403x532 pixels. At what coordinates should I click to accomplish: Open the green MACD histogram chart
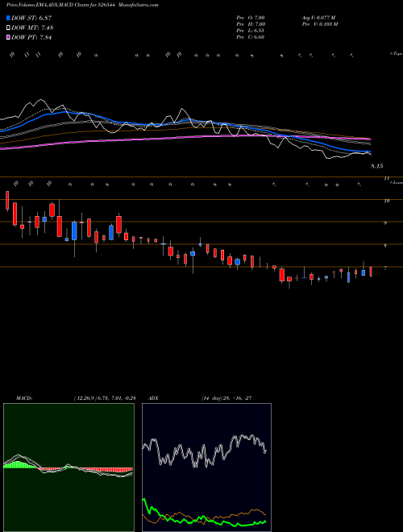pyautogui.click(x=69, y=468)
